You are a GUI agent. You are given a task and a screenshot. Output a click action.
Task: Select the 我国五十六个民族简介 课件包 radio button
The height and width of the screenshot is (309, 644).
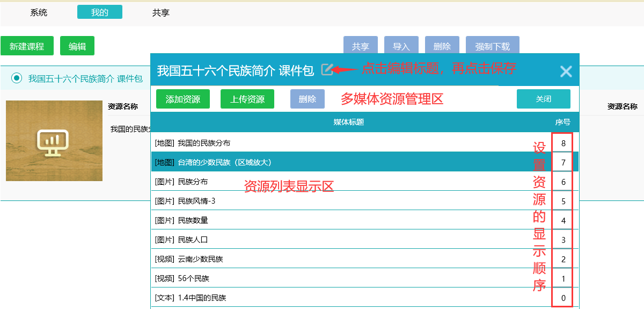click(17, 78)
